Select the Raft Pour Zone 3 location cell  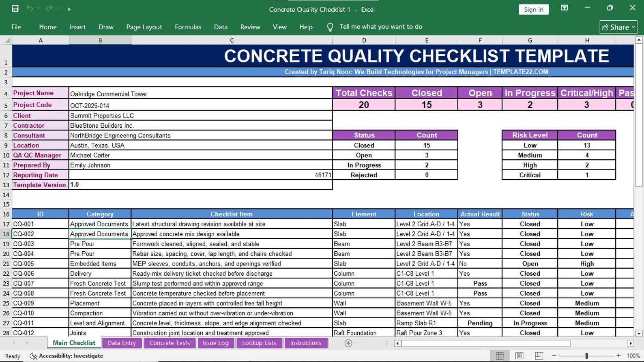pyautogui.click(x=426, y=333)
